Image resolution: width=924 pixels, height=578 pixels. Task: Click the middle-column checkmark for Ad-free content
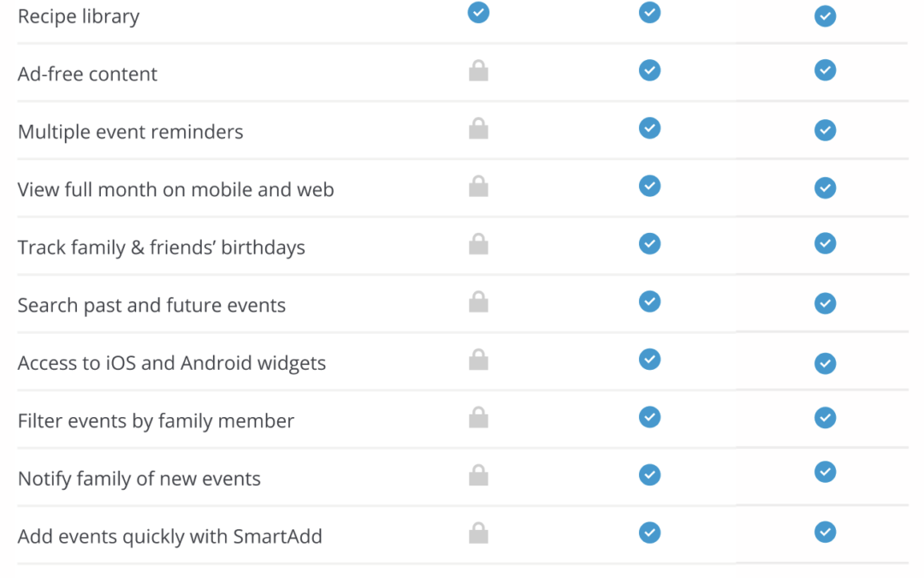click(x=650, y=70)
